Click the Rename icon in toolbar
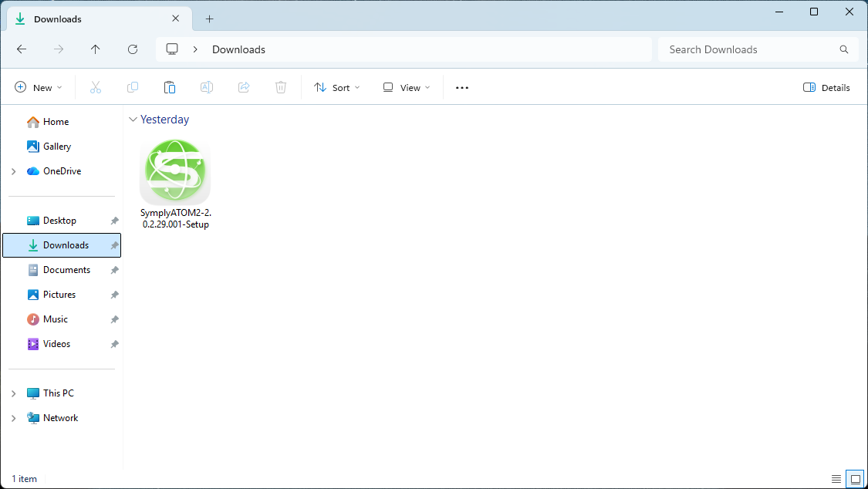The image size is (868, 489). (x=207, y=87)
